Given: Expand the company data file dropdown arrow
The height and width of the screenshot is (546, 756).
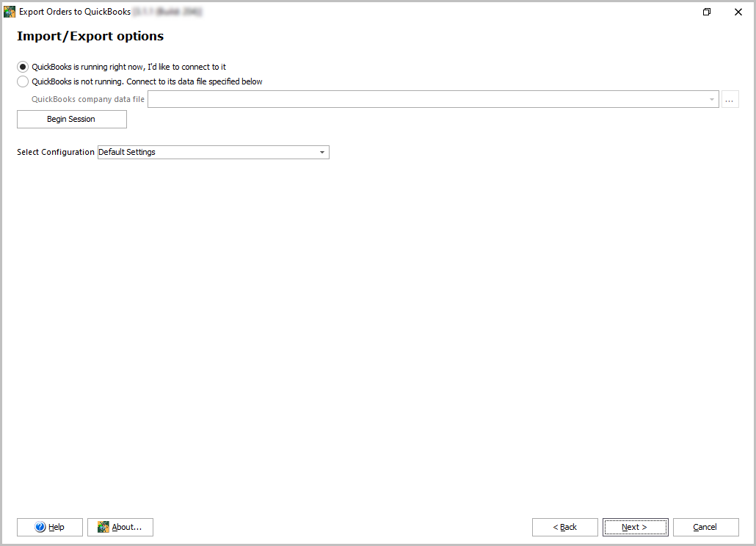Looking at the screenshot, I should 712,99.
